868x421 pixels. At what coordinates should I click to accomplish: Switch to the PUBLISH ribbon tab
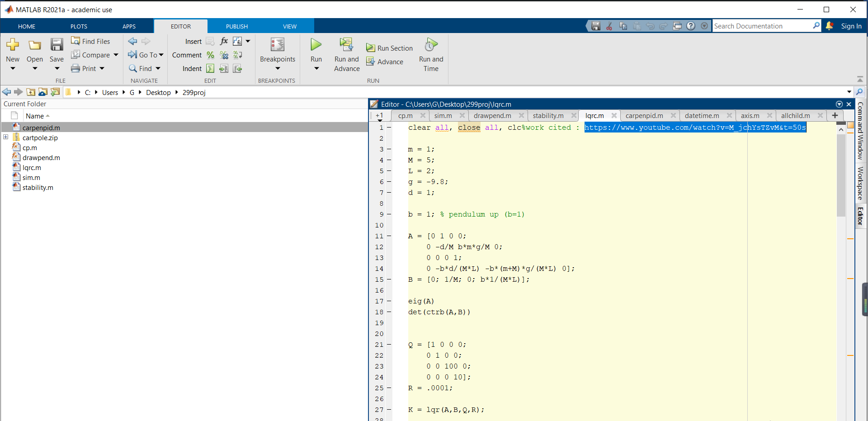pyautogui.click(x=237, y=26)
